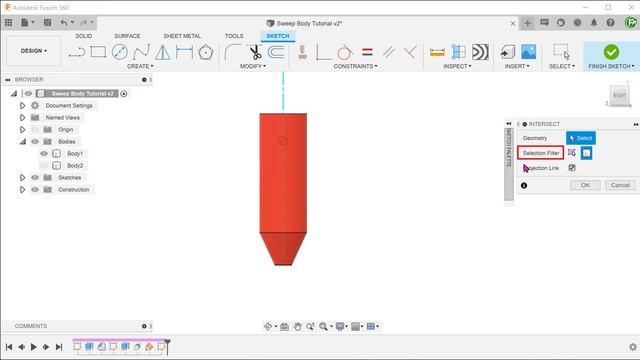Select the Sketch Dimension tool

[184, 52]
